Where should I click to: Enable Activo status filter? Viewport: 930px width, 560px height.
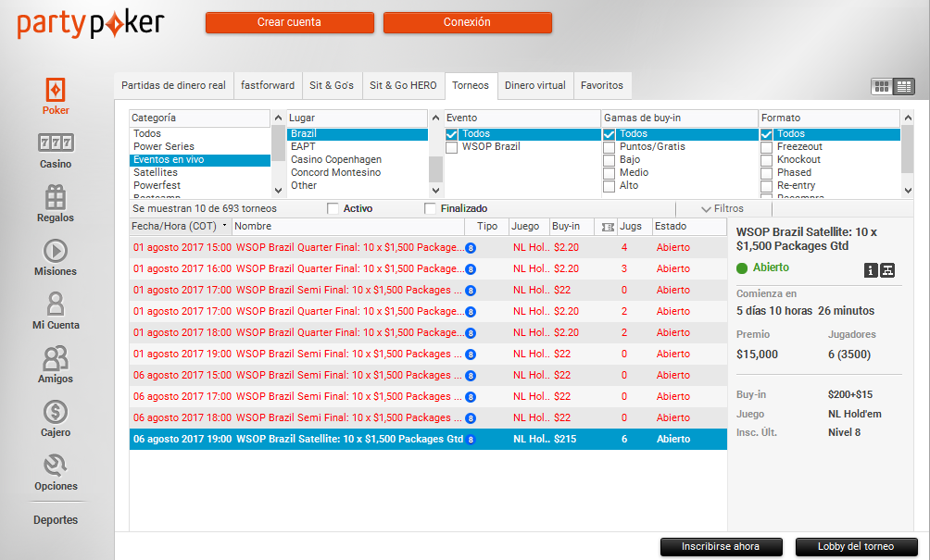click(x=333, y=208)
